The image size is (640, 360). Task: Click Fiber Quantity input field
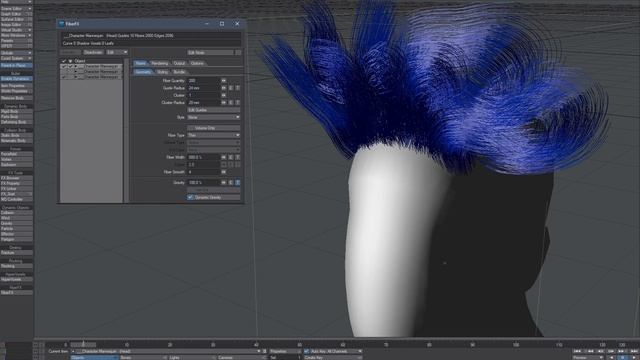204,81
